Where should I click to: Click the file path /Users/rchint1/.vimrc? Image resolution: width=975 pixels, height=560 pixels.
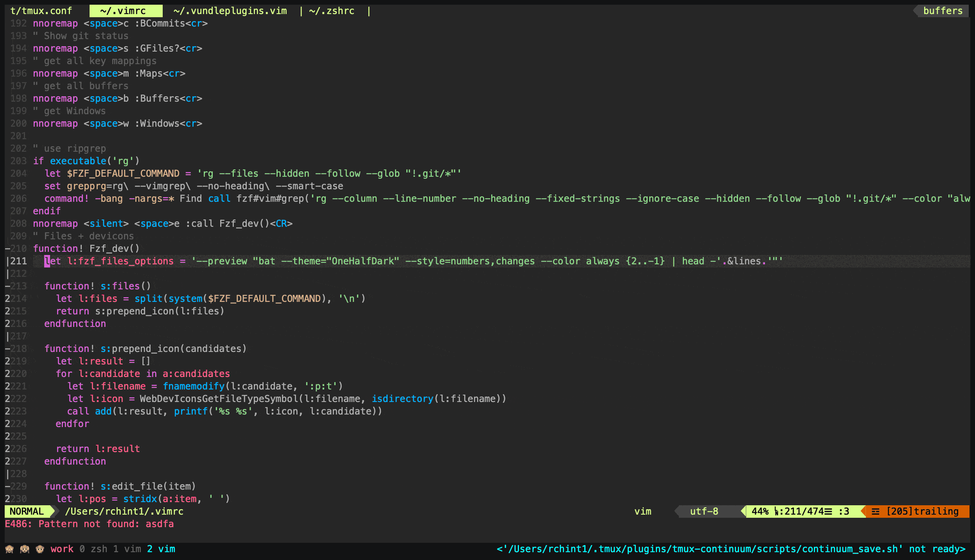tap(124, 512)
